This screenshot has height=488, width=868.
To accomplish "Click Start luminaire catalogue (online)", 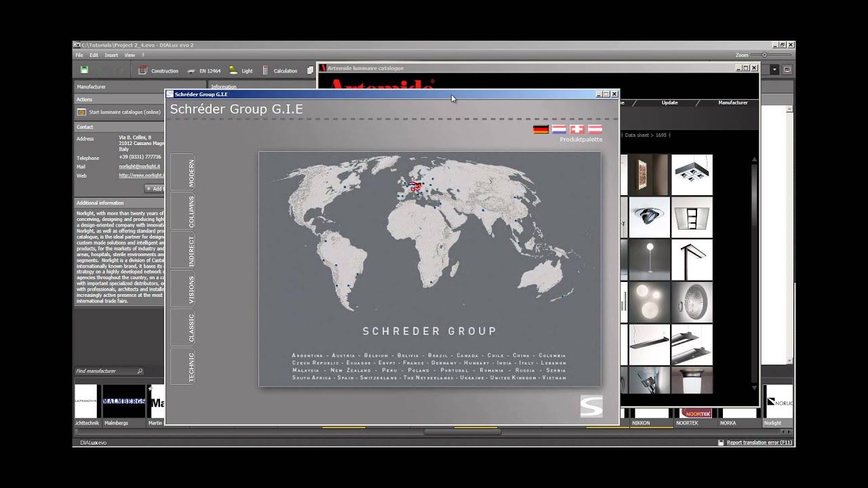I will [119, 112].
